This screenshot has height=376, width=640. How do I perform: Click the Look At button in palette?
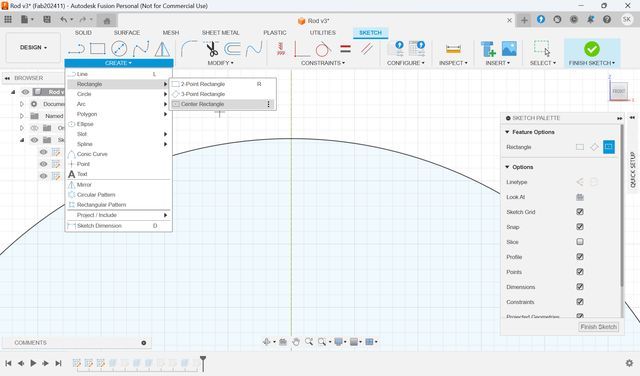click(580, 197)
